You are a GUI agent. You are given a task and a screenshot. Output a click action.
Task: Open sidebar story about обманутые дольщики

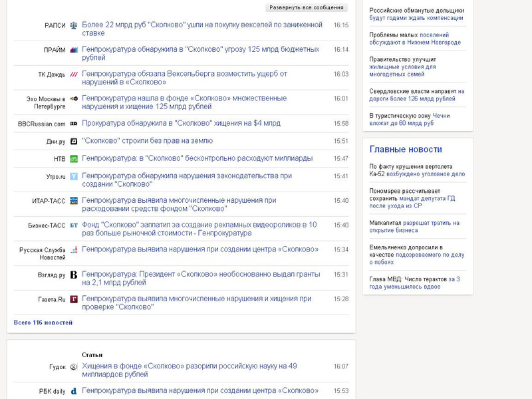[x=417, y=14]
